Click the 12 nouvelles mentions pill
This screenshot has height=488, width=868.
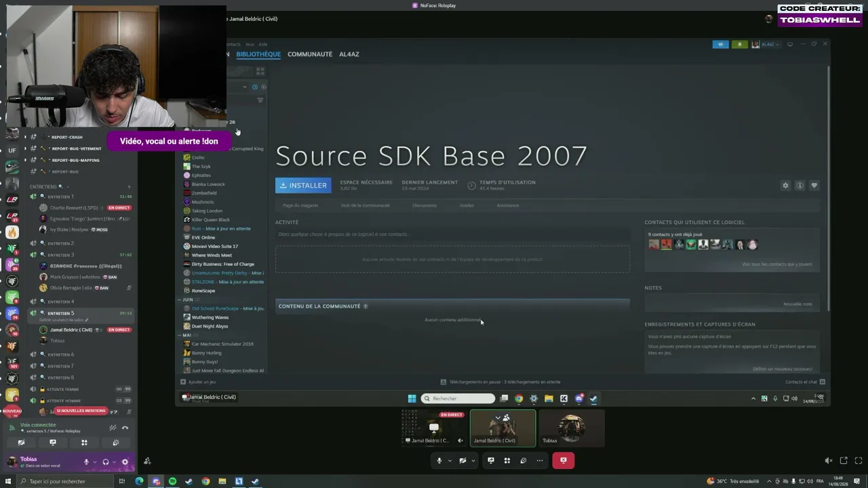point(81,411)
